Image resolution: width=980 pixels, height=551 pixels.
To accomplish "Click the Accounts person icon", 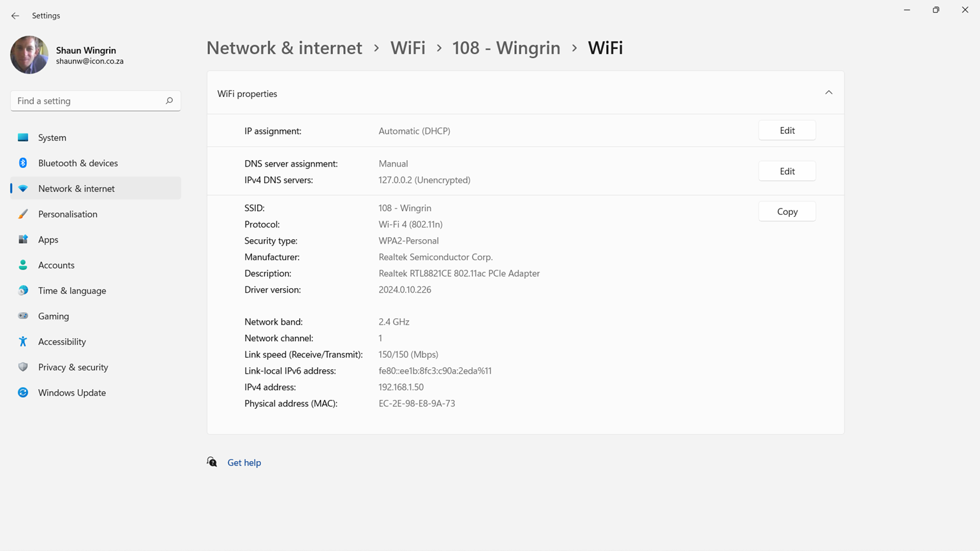I will coord(23,265).
